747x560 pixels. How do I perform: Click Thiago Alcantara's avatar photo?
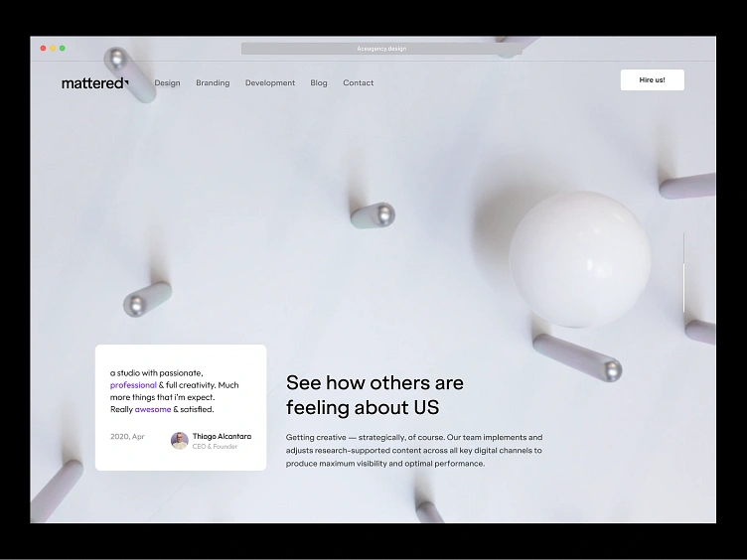(180, 441)
